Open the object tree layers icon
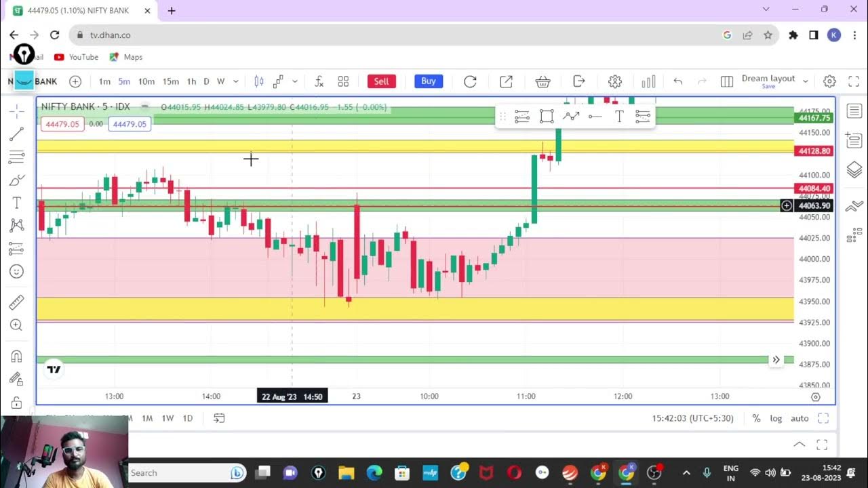The image size is (868, 488). click(x=854, y=169)
